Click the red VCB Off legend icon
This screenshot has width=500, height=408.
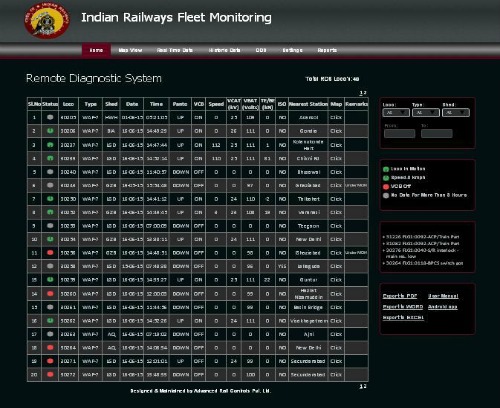386,186
